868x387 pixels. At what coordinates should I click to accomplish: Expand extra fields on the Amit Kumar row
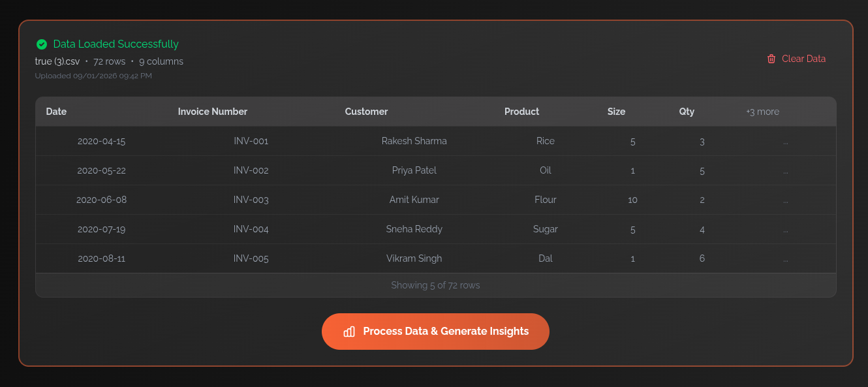click(786, 200)
